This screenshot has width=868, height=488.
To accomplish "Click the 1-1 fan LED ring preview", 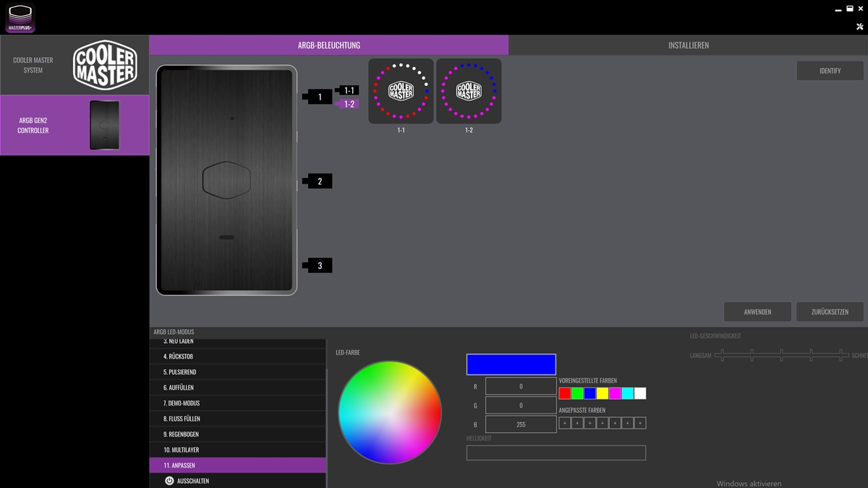I will [401, 91].
